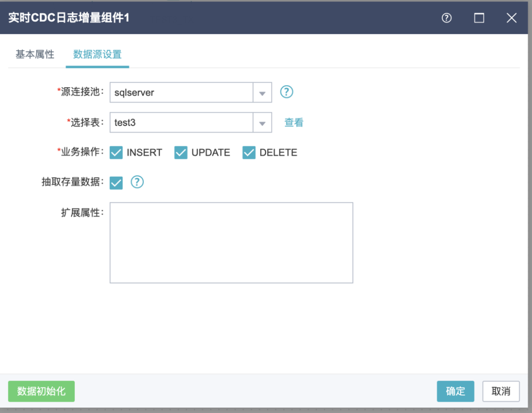Click help icon beside 抽取存量数据 checkbox
Screen dimensions: 532x413
(137, 182)
